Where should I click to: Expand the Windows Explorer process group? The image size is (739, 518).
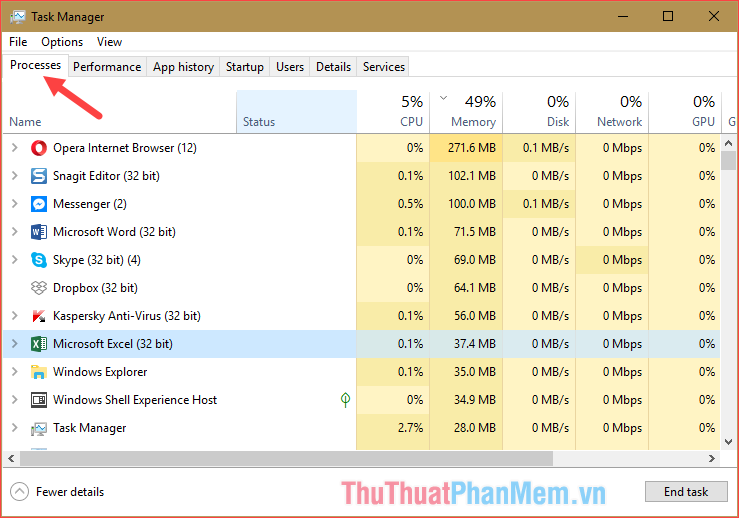(15, 372)
